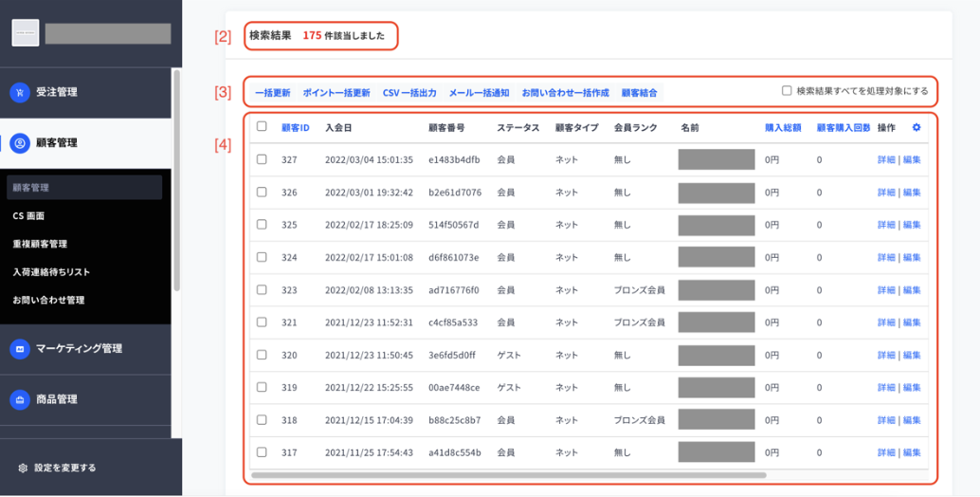Image resolution: width=980 pixels, height=497 pixels.
Task: Click the settings gear beside 設定を変更する
Action: click(23, 468)
